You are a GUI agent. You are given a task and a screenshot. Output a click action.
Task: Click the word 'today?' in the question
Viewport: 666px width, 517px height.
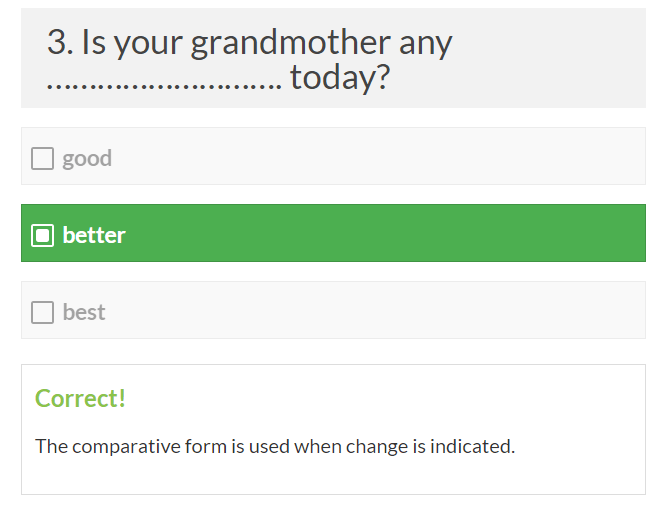click(339, 78)
